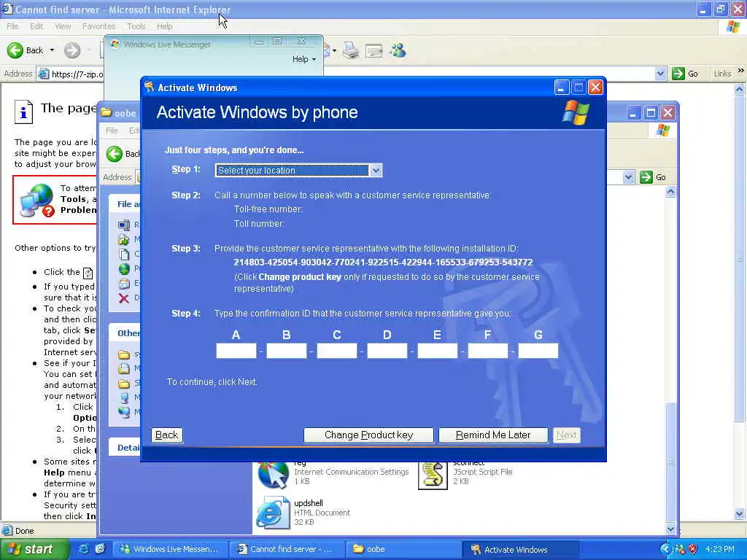Click the keys icon in Activate Windows title
The image size is (747, 560).
click(x=149, y=87)
